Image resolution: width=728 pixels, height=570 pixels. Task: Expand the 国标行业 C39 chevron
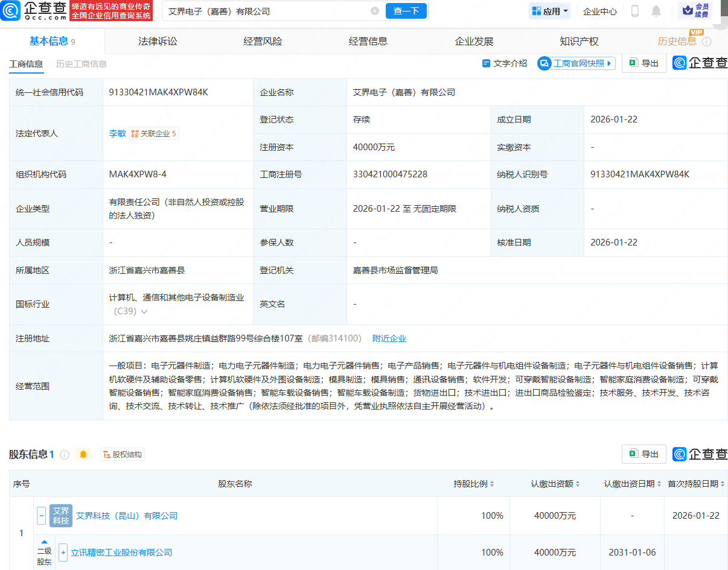144,312
